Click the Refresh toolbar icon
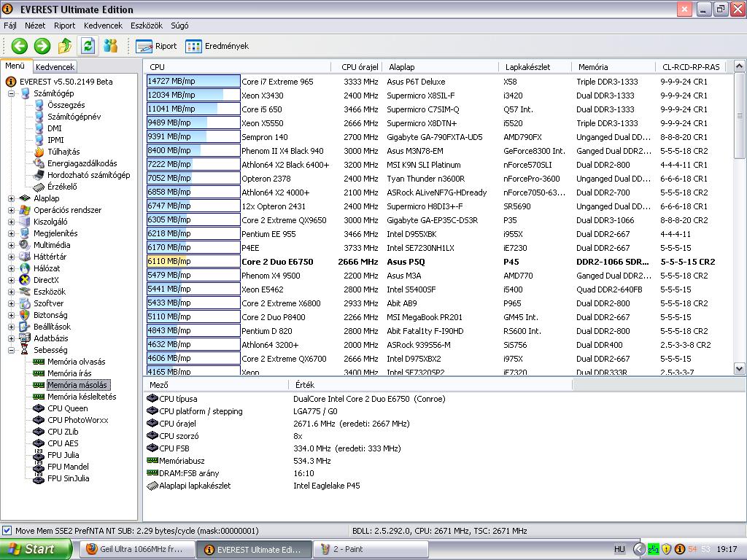Screen dimensions: 747x560 pos(88,46)
